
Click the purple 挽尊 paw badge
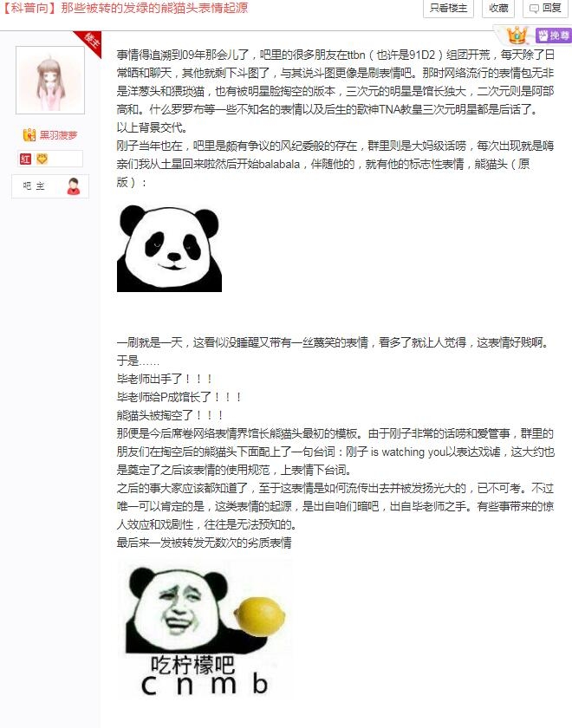[553, 36]
